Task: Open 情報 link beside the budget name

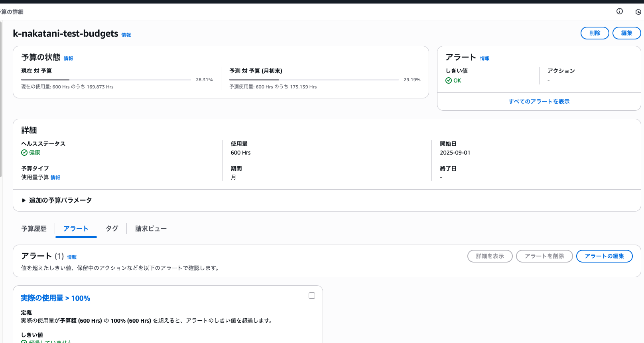Action: click(x=126, y=35)
